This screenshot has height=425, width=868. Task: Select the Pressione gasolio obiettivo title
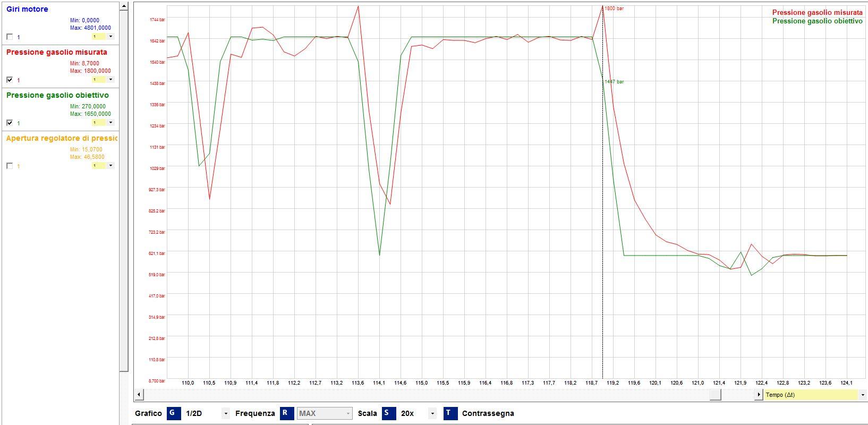point(57,95)
